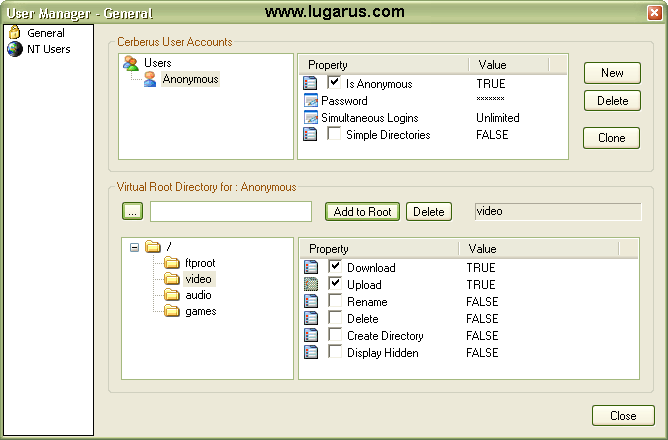Uncheck the Is Anonymous checkbox
This screenshot has width=668, height=440.
click(x=334, y=82)
